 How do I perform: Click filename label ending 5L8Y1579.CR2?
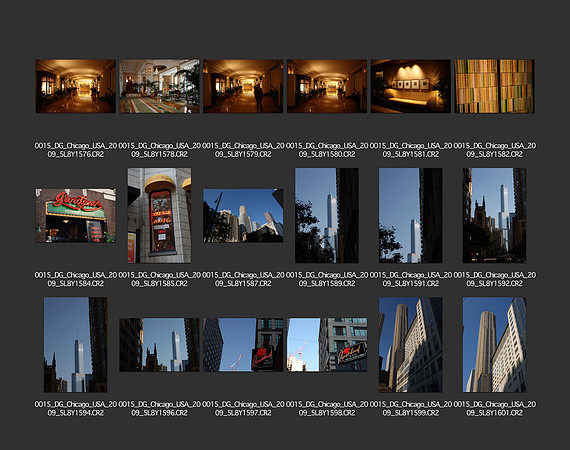point(243,150)
